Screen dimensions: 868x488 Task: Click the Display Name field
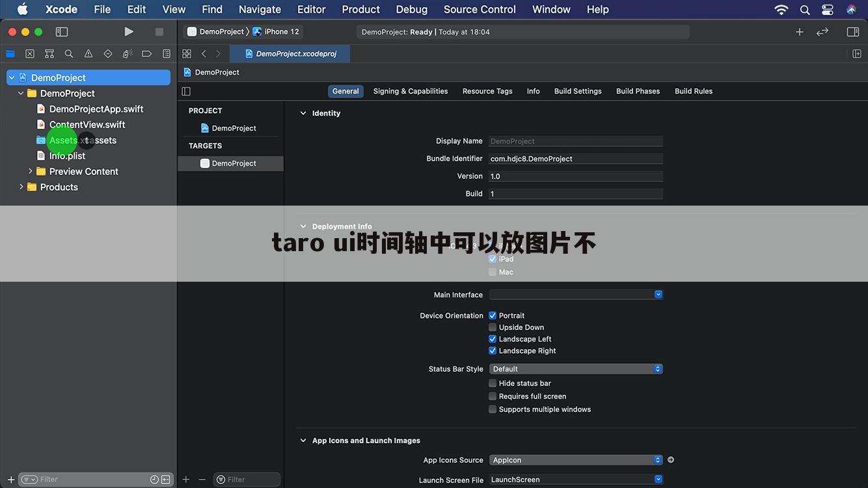coord(576,141)
